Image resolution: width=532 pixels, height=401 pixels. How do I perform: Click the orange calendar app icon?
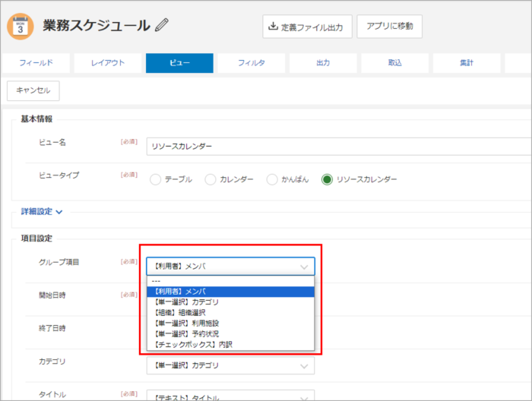click(x=21, y=27)
